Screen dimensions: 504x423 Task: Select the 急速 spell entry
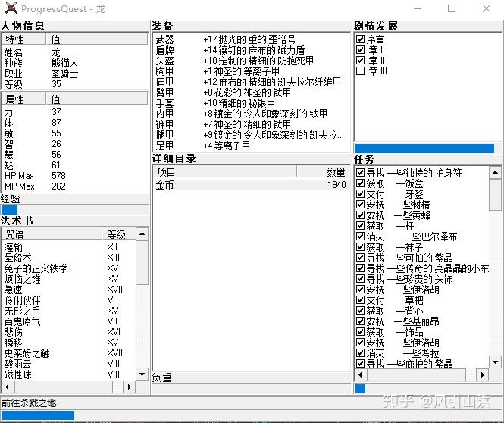(x=13, y=290)
